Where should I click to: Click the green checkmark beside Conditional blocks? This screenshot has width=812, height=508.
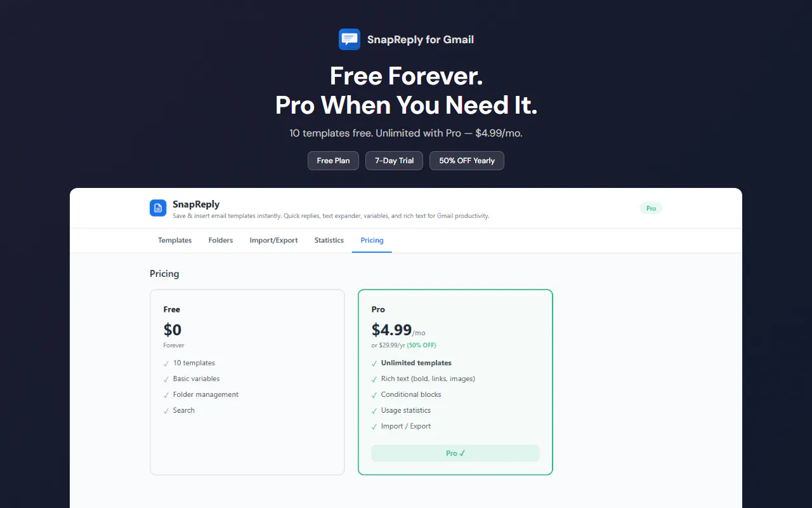tap(374, 395)
